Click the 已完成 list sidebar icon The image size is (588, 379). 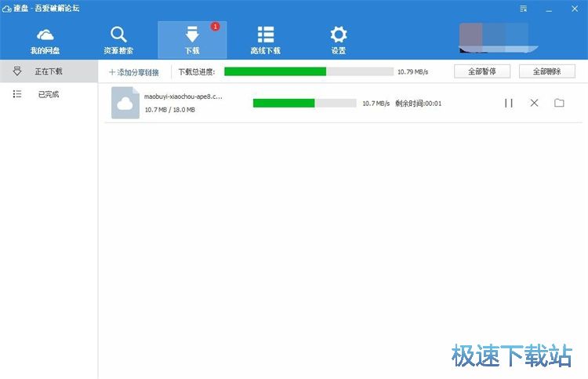pos(17,94)
